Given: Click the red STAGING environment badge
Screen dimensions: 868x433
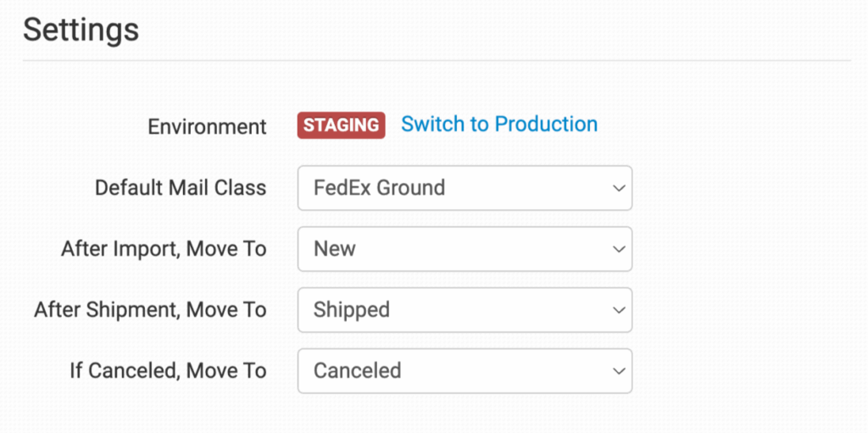Looking at the screenshot, I should point(341,125).
